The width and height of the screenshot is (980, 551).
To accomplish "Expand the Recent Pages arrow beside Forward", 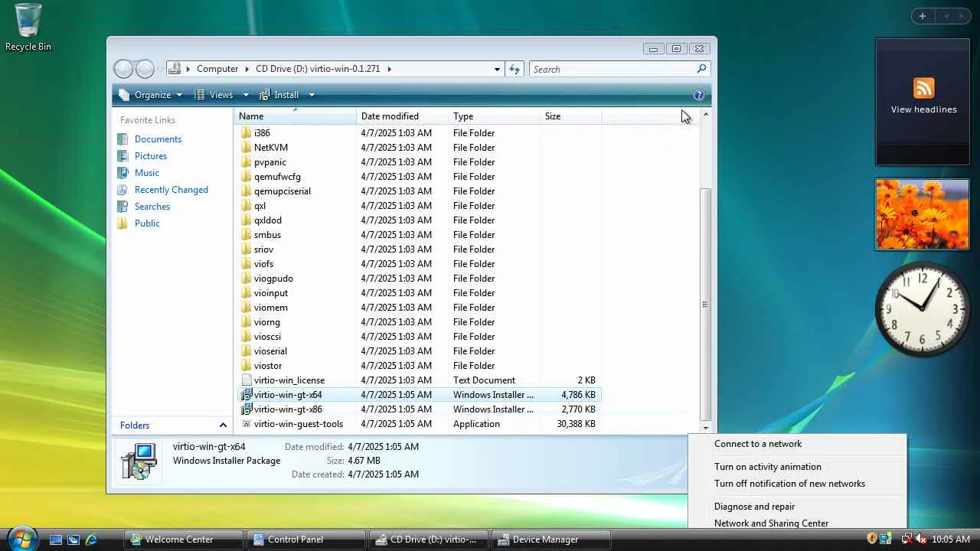I will click(160, 69).
